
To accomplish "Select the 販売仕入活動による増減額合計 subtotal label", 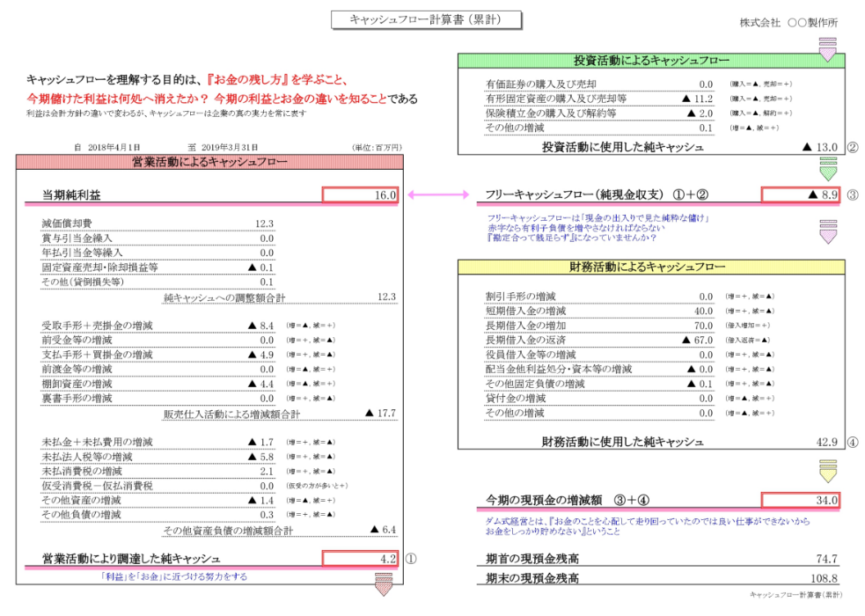I will pos(231,414).
